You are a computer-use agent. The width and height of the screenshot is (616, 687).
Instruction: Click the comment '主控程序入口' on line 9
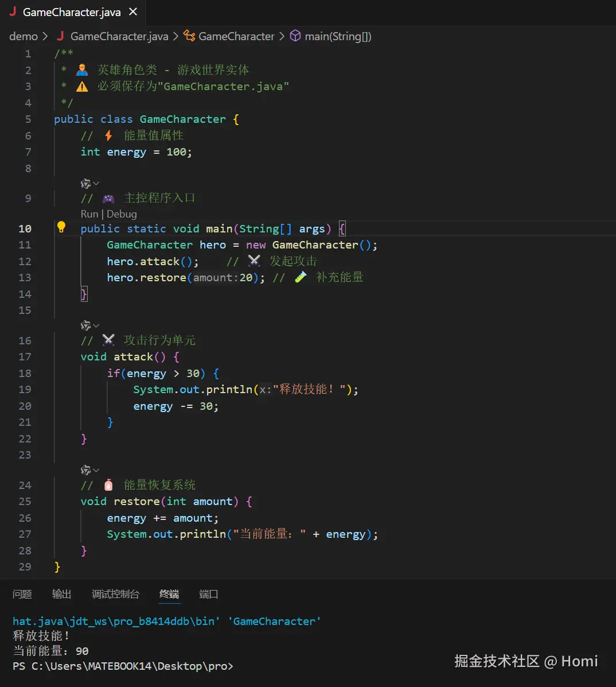pyautogui.click(x=159, y=198)
